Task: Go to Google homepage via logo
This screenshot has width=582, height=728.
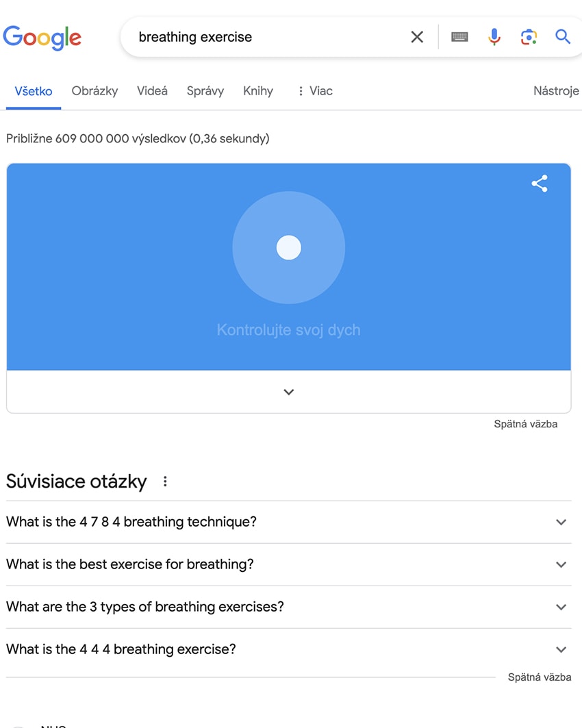Action: point(42,38)
